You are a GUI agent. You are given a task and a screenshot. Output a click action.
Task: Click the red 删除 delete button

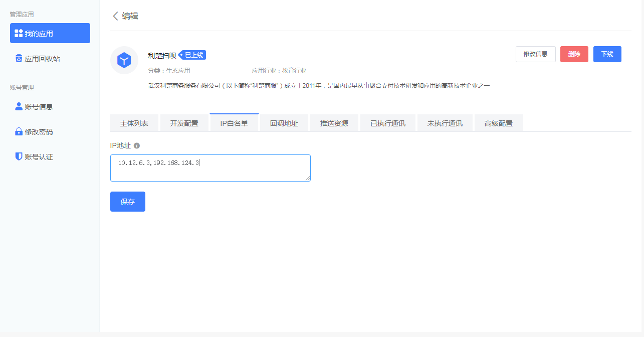click(574, 54)
